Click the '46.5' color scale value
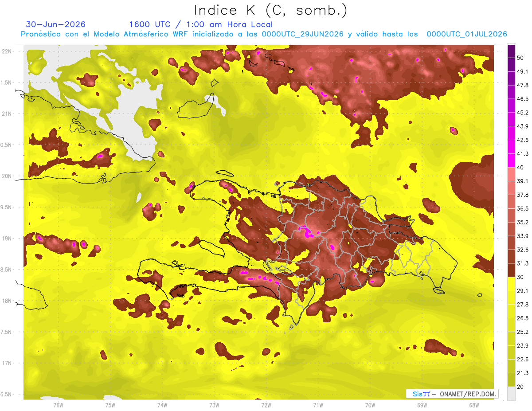 (523, 99)
